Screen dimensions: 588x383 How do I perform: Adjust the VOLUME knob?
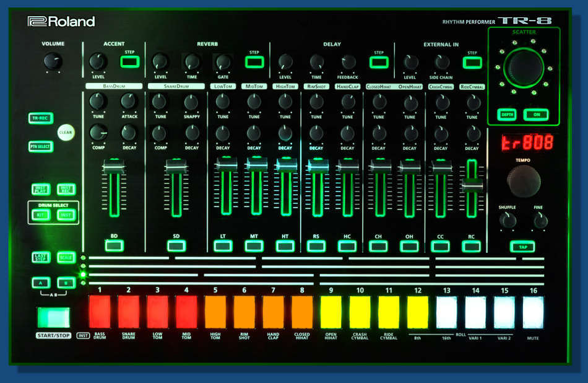tap(53, 61)
